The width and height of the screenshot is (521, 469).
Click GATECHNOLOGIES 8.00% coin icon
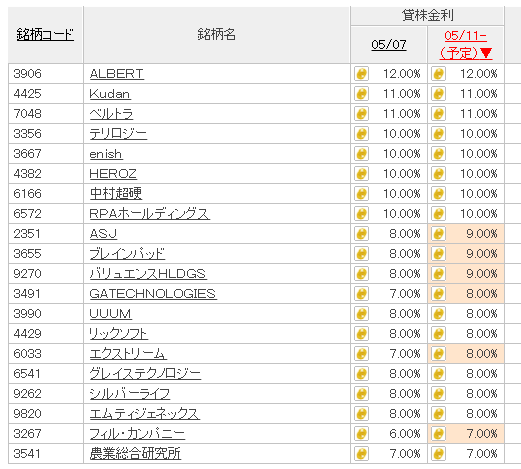click(x=438, y=294)
